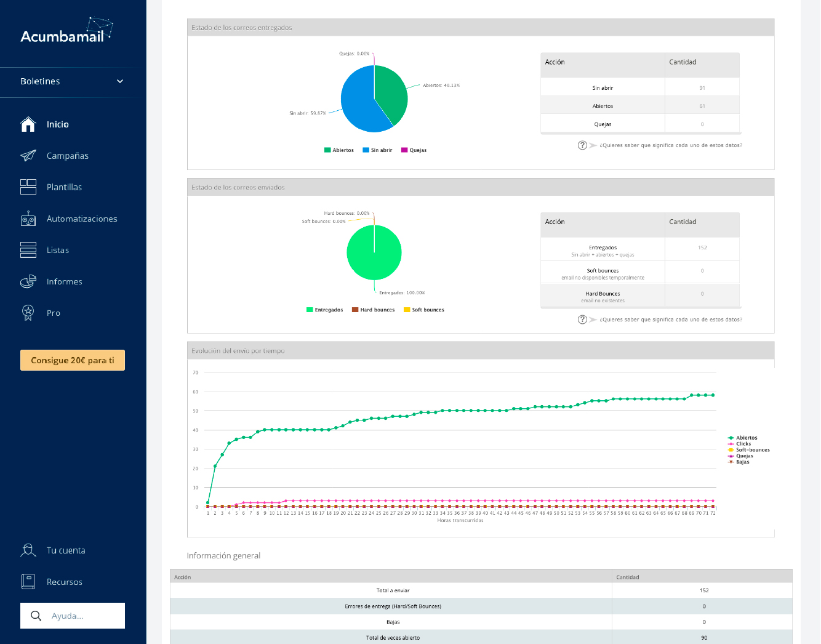The image size is (821, 644).
Task: Toggle Clicks series in line chart legend
Action: pos(740,444)
